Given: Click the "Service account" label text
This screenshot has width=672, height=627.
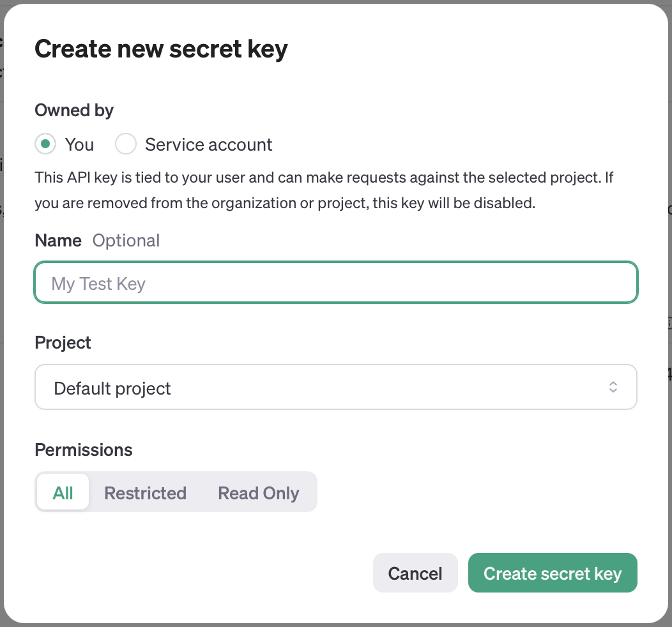Looking at the screenshot, I should (x=209, y=145).
